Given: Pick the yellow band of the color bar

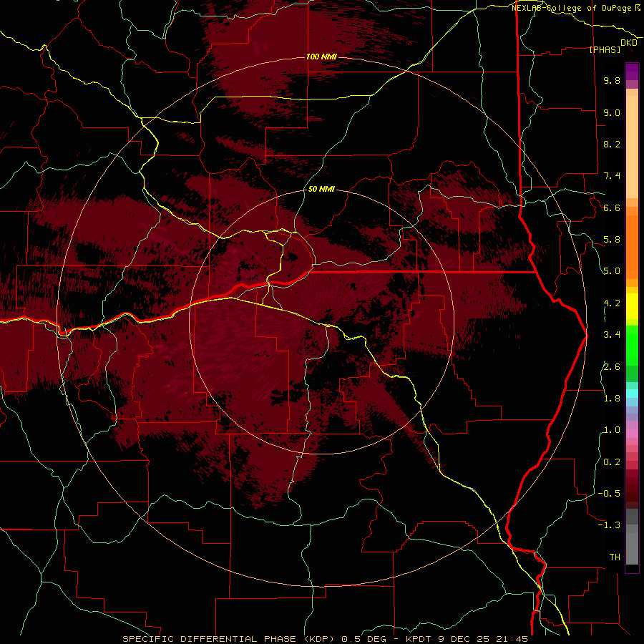Looking at the screenshot, I should pos(632,306).
